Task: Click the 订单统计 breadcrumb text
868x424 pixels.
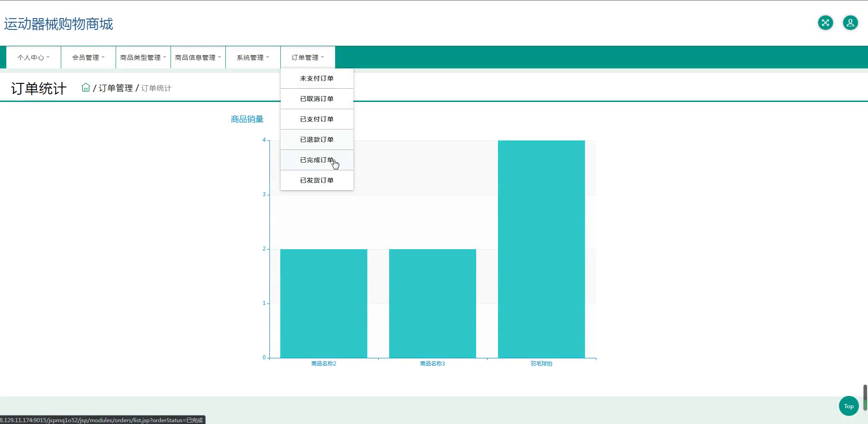Action: click(156, 88)
